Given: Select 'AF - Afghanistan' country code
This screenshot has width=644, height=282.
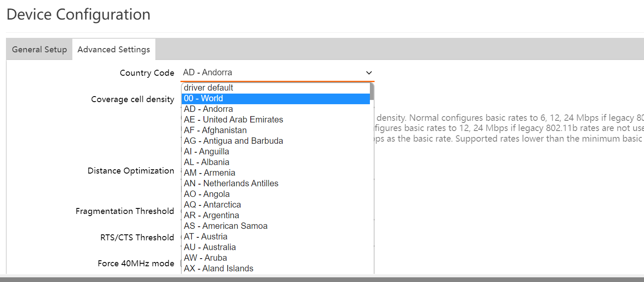Looking at the screenshot, I should (215, 130).
